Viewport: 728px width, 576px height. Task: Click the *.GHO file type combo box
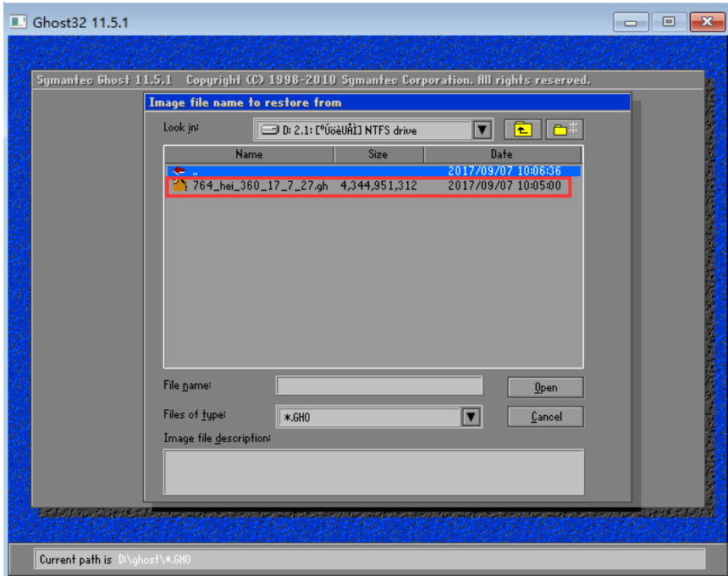point(378,417)
